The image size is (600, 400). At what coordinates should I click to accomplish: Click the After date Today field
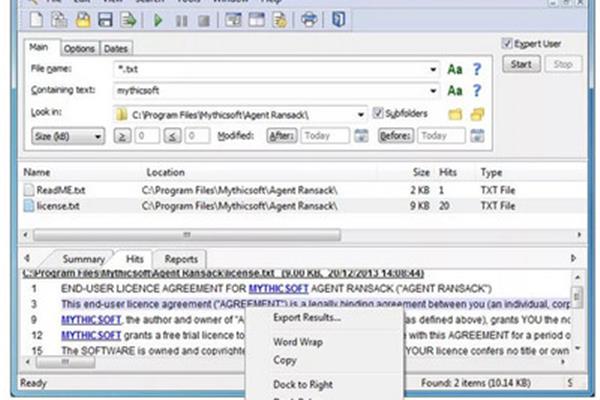325,136
